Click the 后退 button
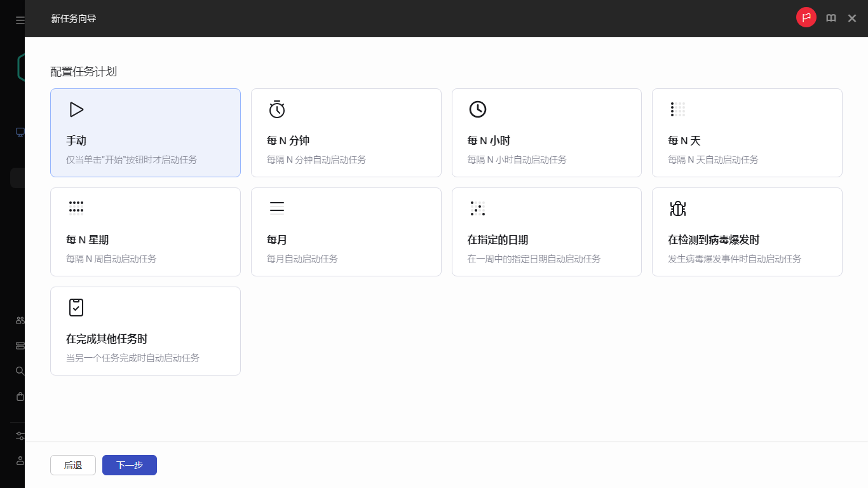The image size is (868, 488). 72,464
